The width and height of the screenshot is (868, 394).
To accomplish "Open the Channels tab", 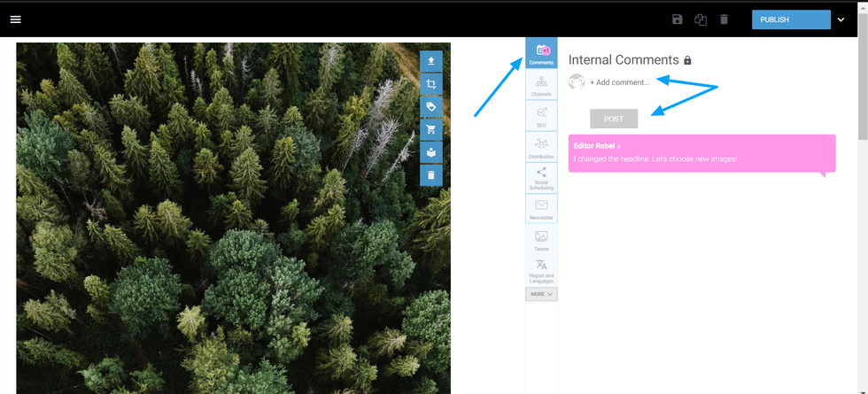I will pos(541,86).
